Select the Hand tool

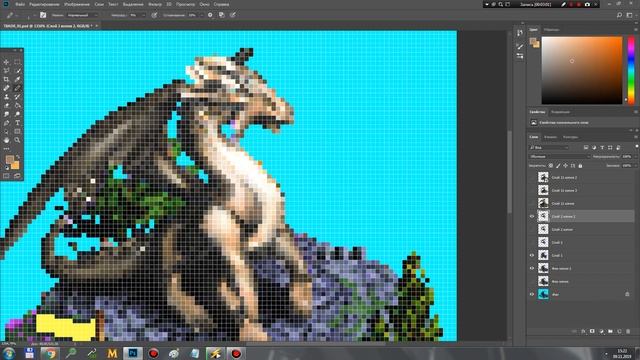[x=6, y=140]
